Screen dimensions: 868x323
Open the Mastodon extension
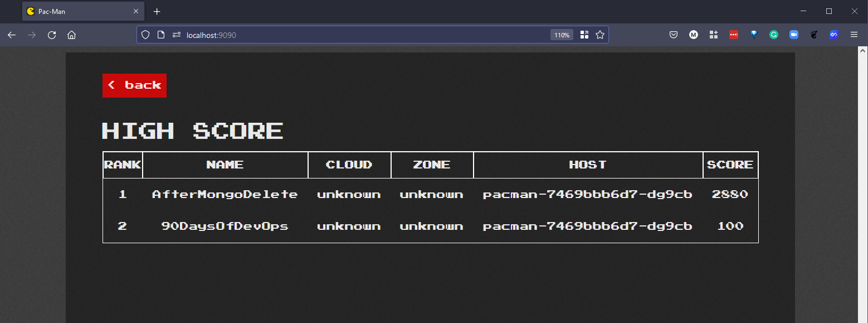693,35
